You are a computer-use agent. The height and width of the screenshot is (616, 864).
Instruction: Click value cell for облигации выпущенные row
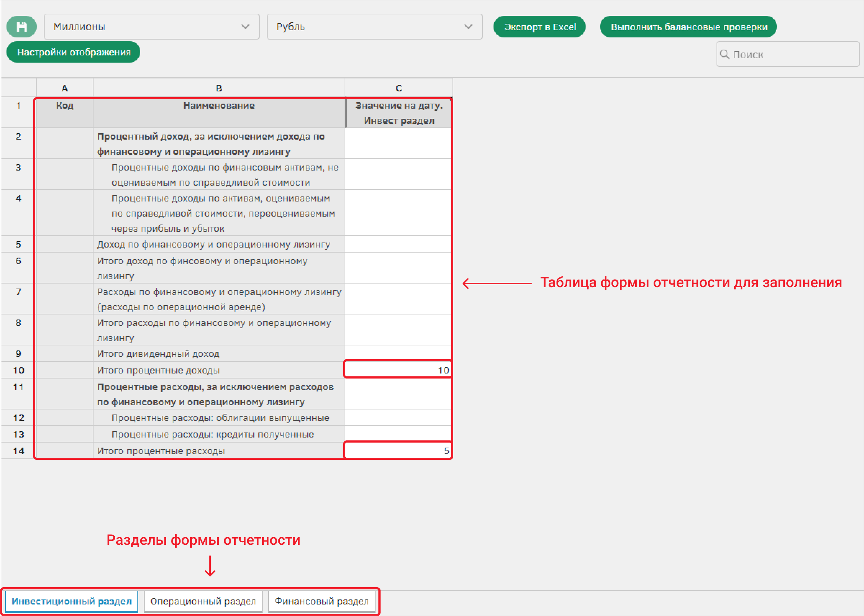398,418
